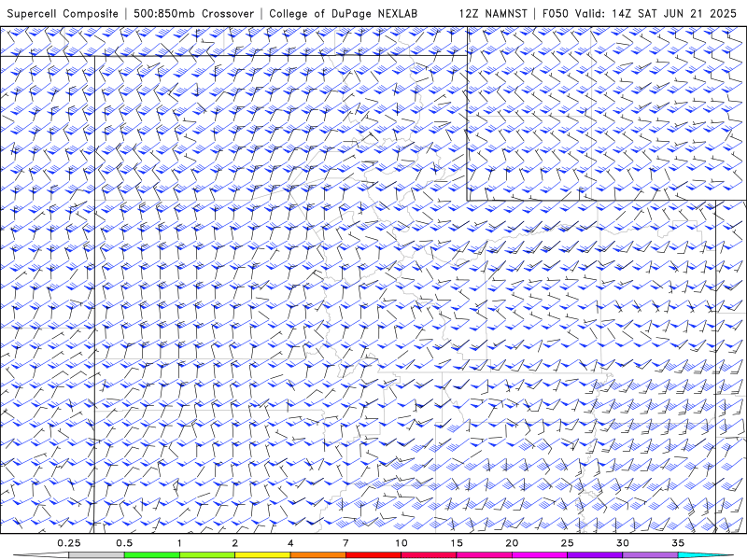Screen dimensions: 747x560
Task: Click the 0.5 legend value
Action: click(124, 543)
